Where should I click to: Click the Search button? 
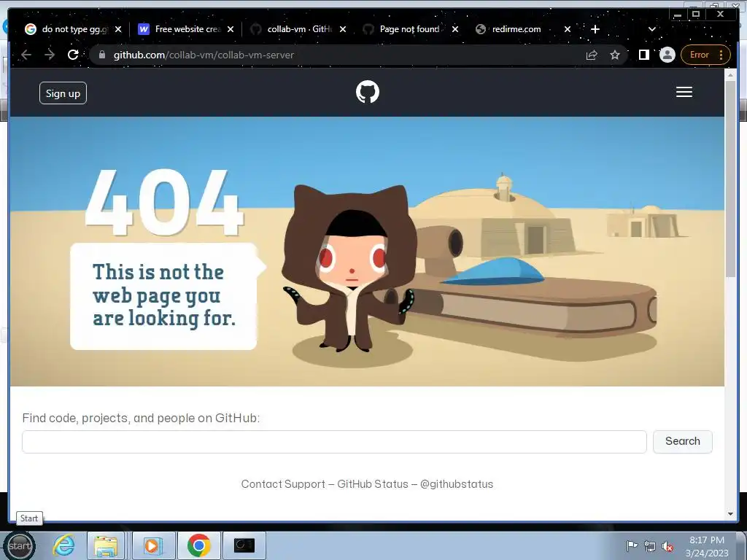click(682, 441)
